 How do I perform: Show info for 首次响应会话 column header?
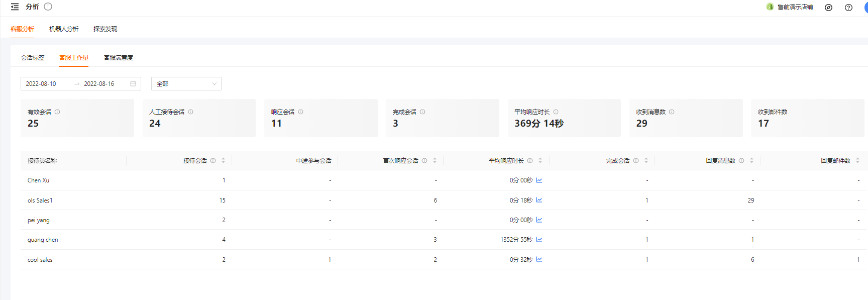(x=424, y=161)
